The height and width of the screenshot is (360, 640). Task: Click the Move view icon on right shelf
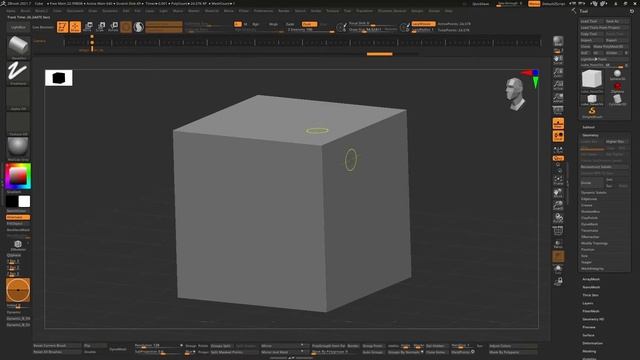tap(558, 193)
